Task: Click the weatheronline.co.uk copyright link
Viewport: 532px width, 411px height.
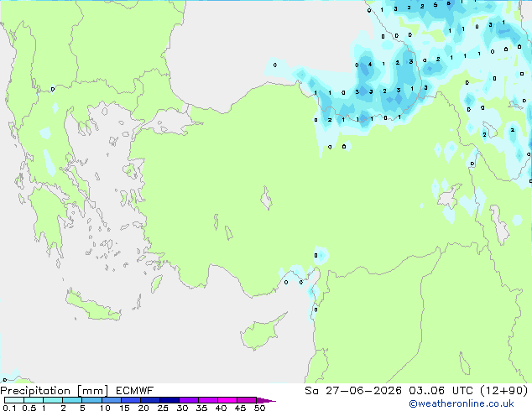Action: point(462,403)
